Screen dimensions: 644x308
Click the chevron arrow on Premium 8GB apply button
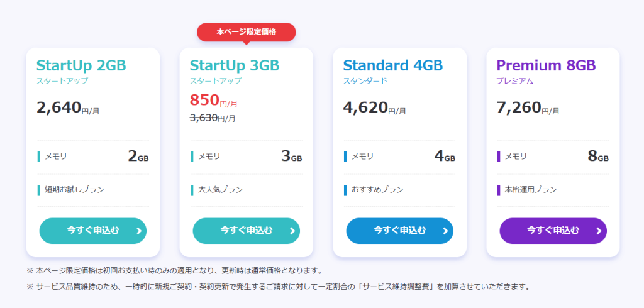[599, 231]
